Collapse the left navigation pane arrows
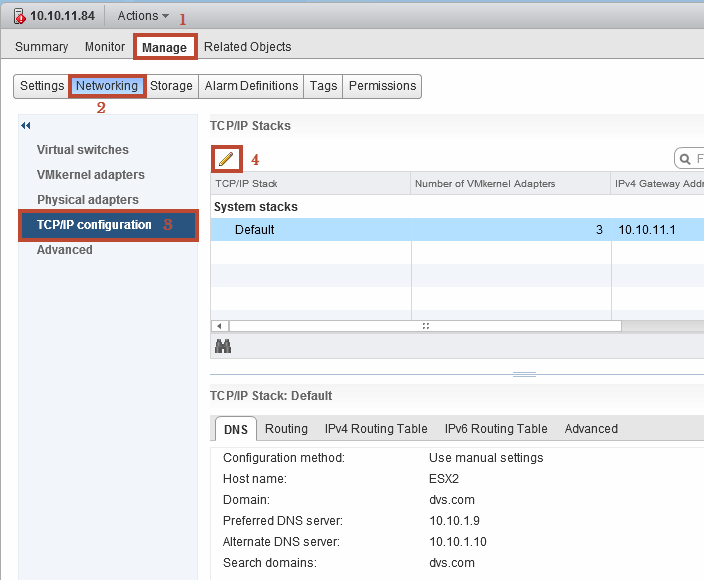 26,125
